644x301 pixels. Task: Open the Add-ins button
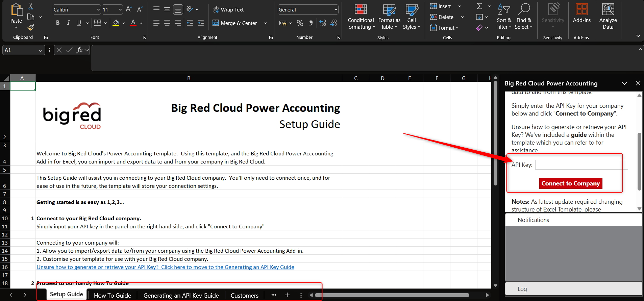(582, 14)
